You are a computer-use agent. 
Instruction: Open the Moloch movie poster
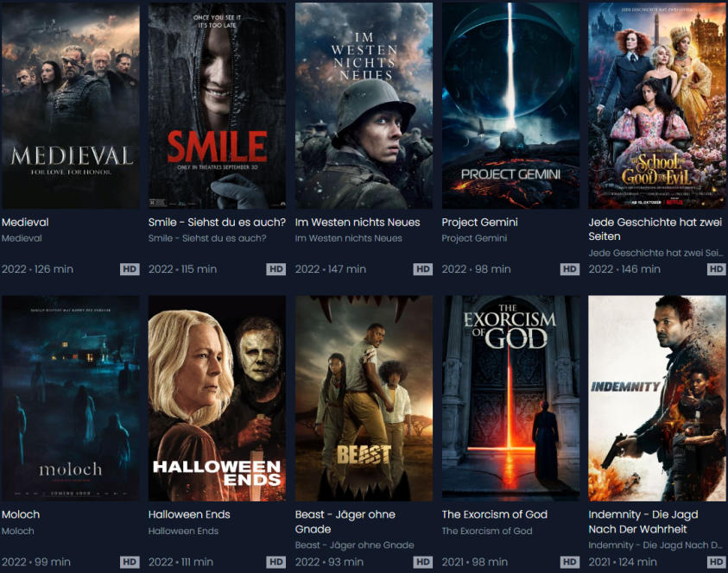point(71,399)
